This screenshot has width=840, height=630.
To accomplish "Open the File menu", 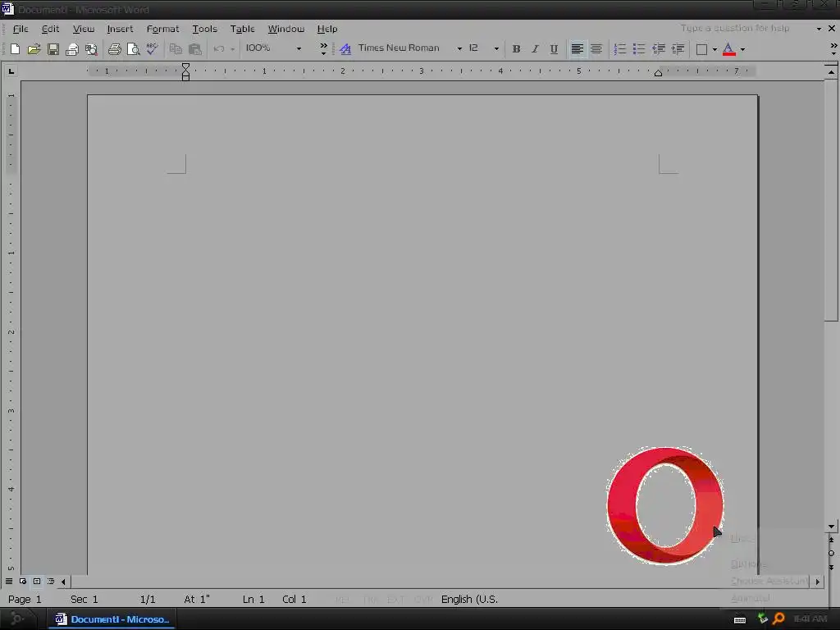I will 21,29.
